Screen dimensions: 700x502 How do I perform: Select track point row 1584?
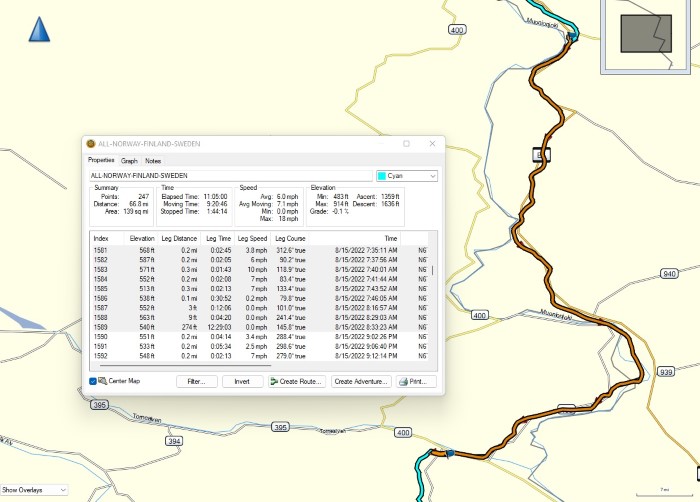[x=259, y=279]
